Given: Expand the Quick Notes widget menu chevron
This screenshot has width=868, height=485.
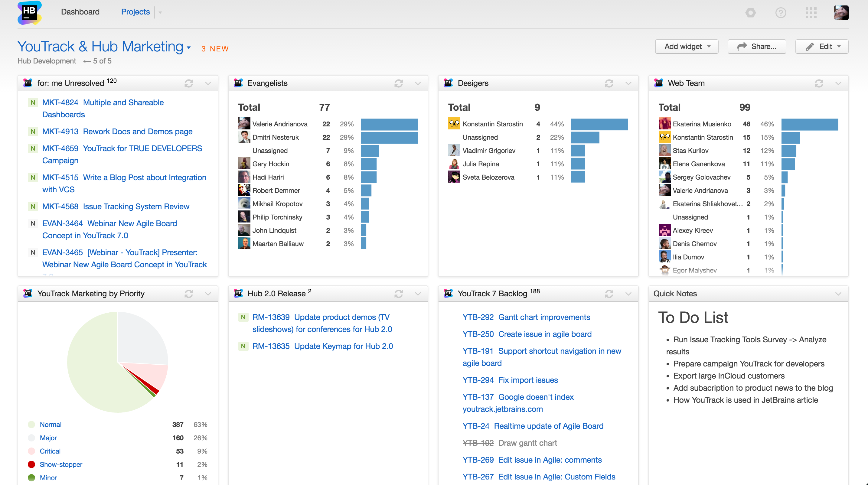Looking at the screenshot, I should [838, 294].
